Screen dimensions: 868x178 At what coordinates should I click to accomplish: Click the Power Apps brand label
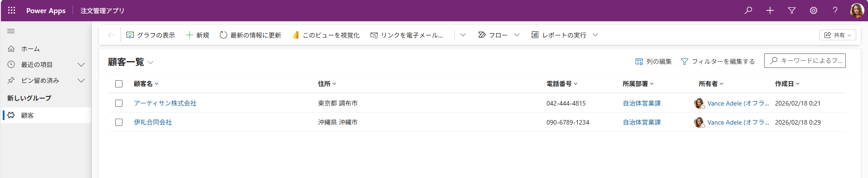pos(46,10)
